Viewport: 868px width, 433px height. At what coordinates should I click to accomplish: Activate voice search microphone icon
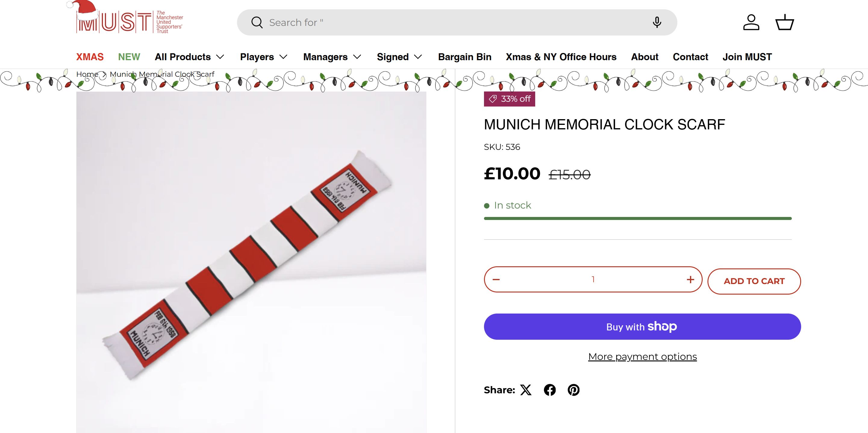[x=656, y=23]
